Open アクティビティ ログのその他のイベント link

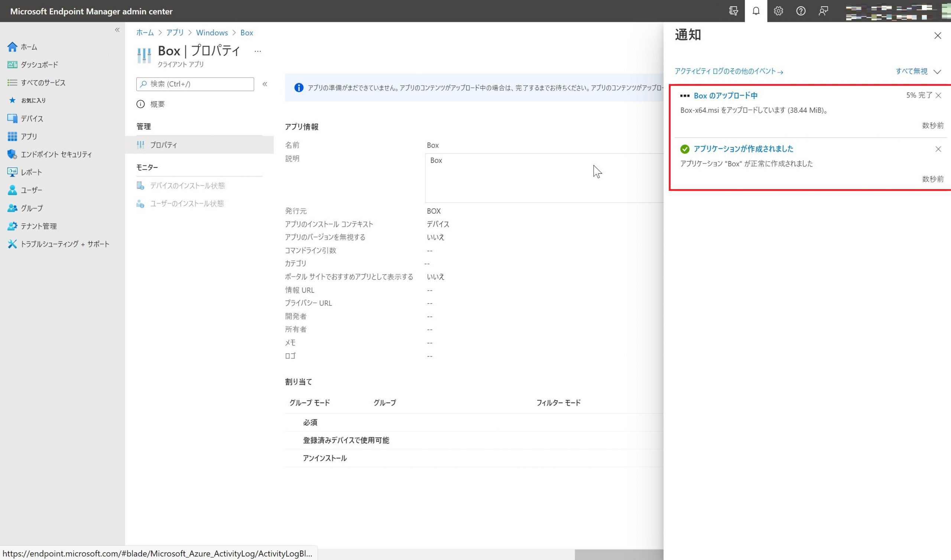728,71
